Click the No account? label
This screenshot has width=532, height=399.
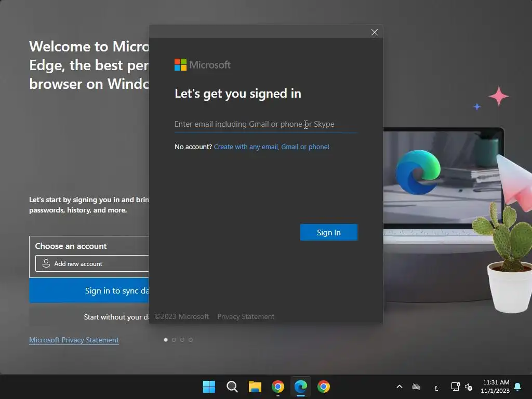(193, 147)
